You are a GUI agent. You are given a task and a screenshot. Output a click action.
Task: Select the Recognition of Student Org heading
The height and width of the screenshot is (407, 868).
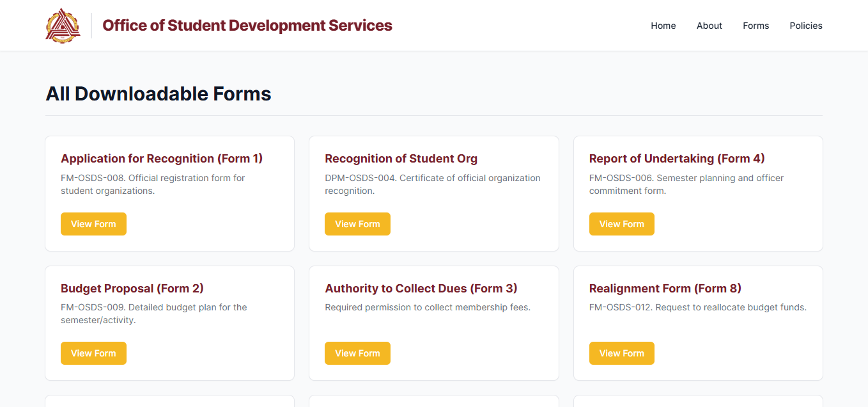(401, 159)
